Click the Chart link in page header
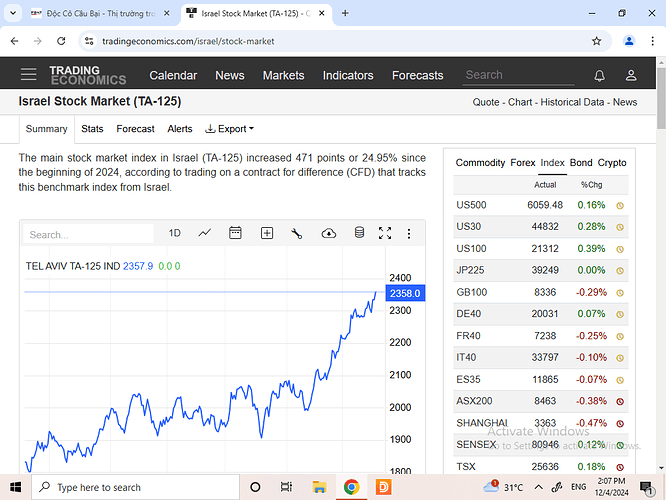This screenshot has height=500, width=666. click(x=520, y=102)
